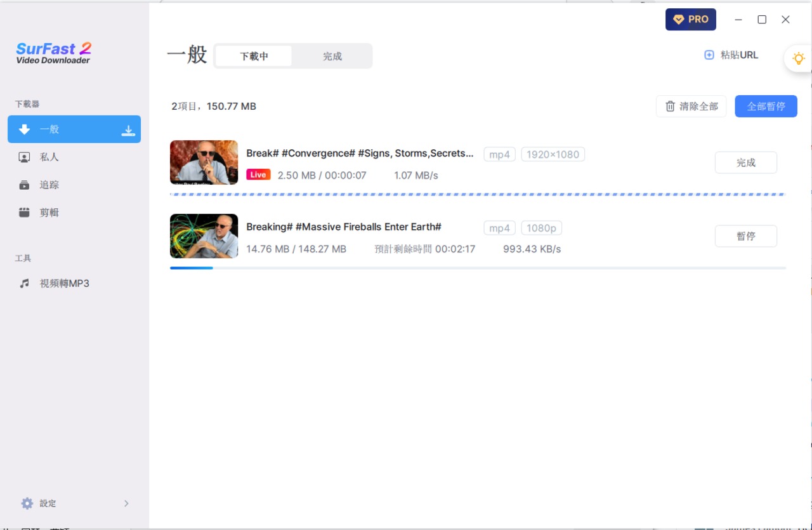Open the 追踪 tracking section
This screenshot has width=812, height=530.
click(x=49, y=185)
